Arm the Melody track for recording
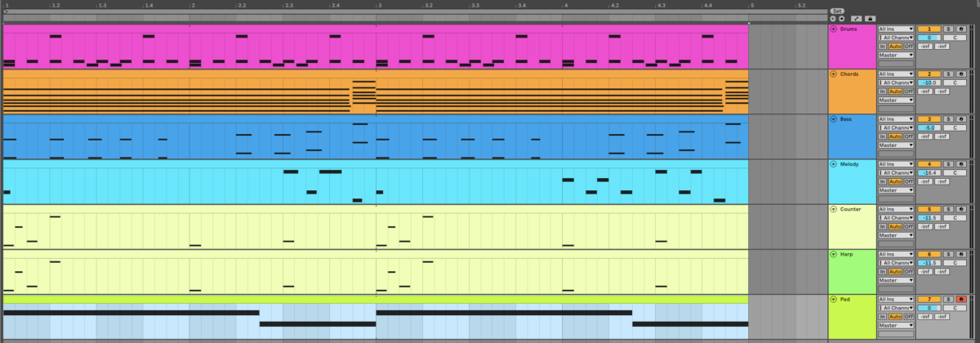Viewport: 980px width, 343px height. (960, 164)
